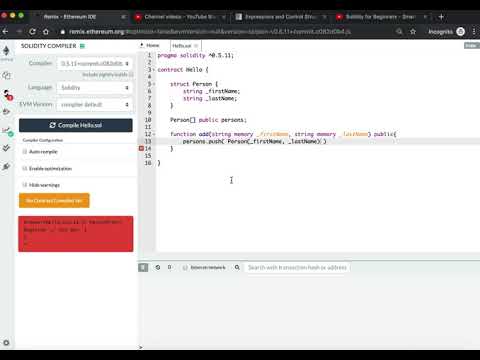Click the Person[] public persons line

click(x=208, y=120)
